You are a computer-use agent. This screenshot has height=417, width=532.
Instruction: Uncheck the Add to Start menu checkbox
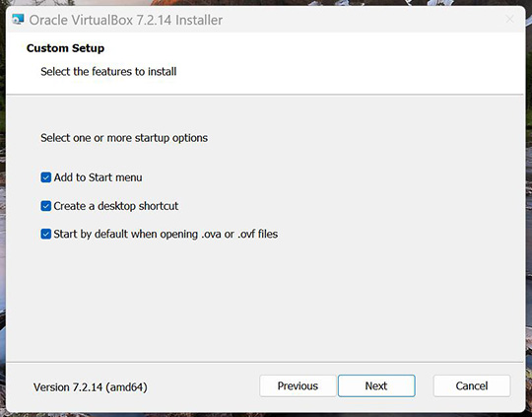(45, 177)
